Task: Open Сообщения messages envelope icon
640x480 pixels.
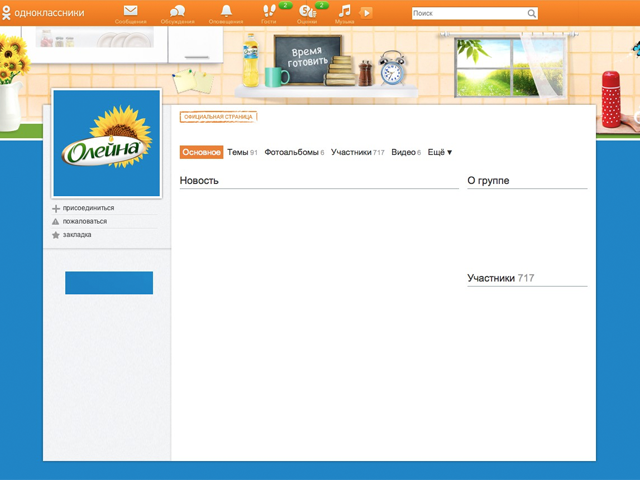Action: pos(131,11)
